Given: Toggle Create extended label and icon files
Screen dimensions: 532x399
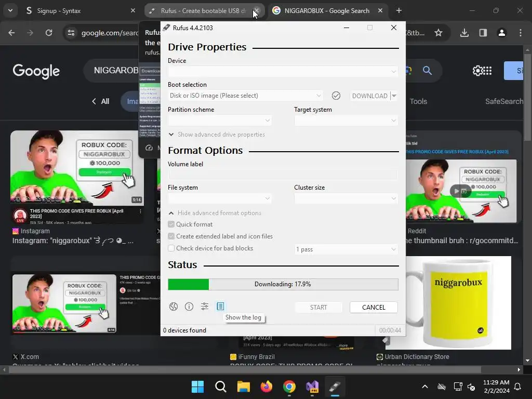Looking at the screenshot, I should [x=171, y=236].
